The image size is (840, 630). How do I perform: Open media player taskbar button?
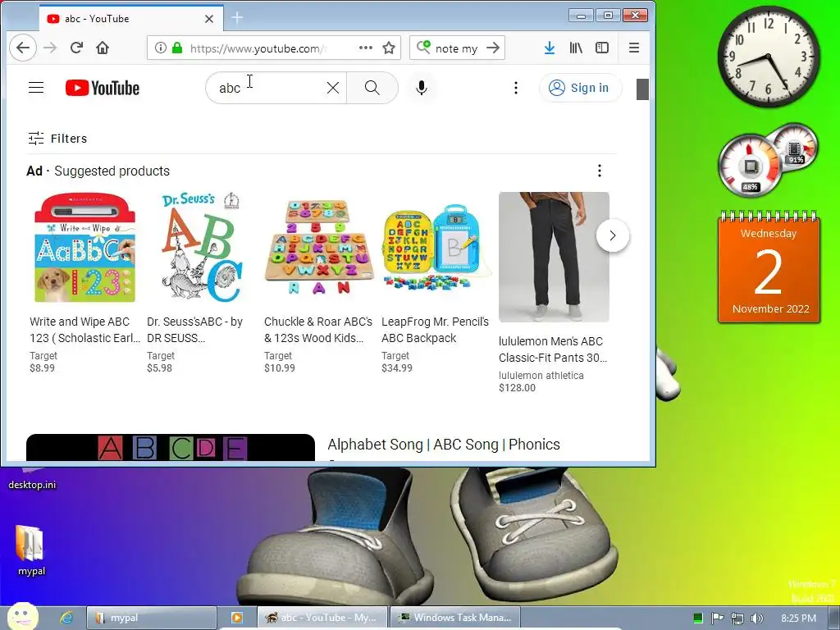(x=236, y=618)
